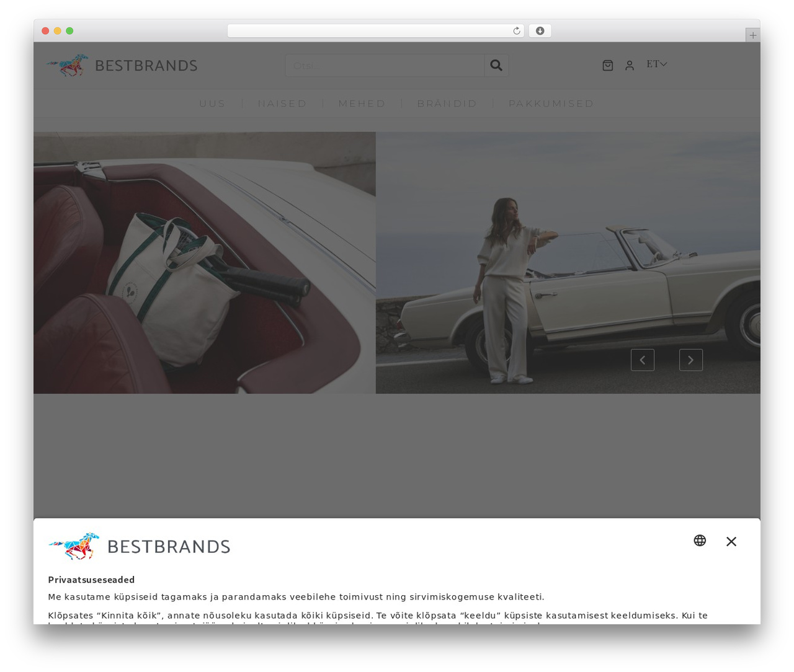The width and height of the screenshot is (794, 672).
Task: Open a new browser tab with plus
Action: pyautogui.click(x=753, y=35)
